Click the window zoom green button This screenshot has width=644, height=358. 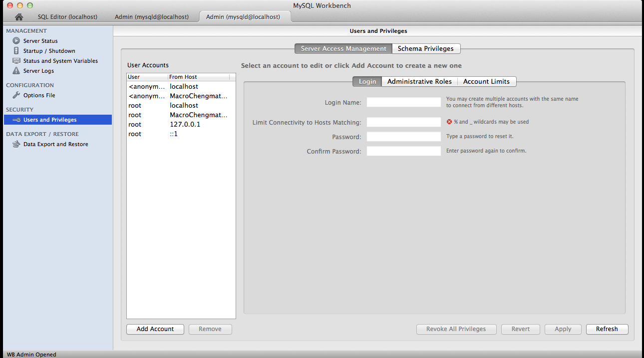pos(30,5)
